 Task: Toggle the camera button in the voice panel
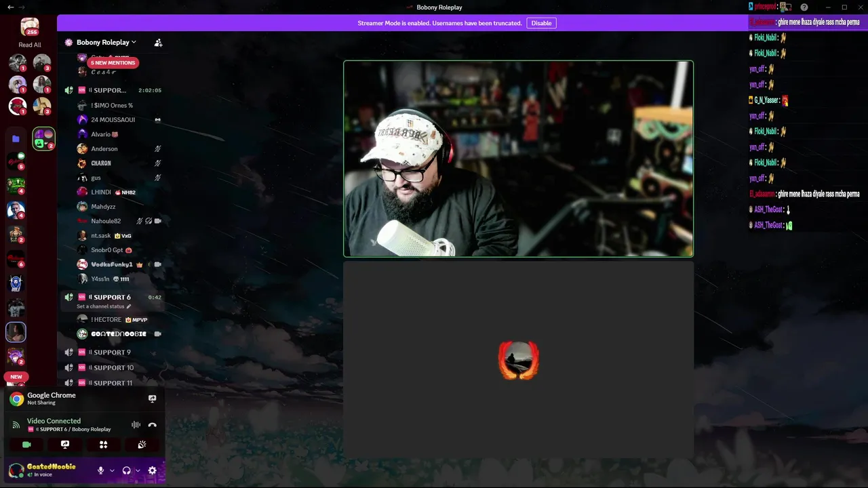pyautogui.click(x=26, y=445)
